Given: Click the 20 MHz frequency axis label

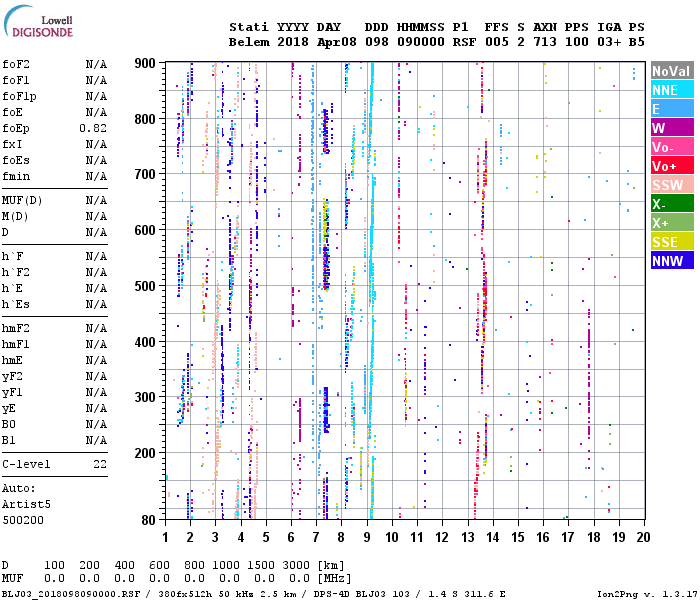Looking at the screenshot, I should point(643,537).
